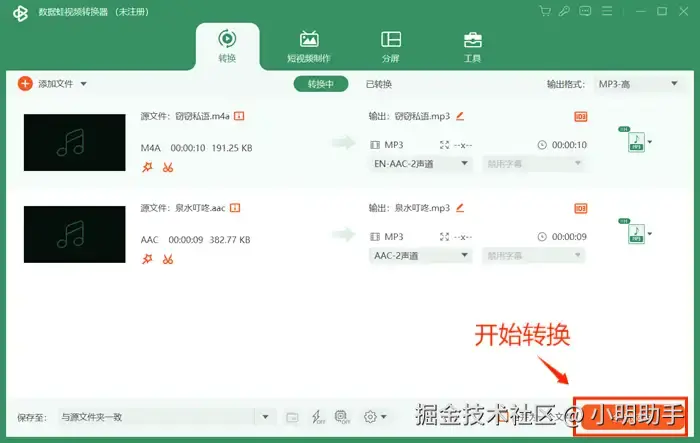700x443 pixels.
Task: Click the source name 窃窃私语.m4a
Action: [202, 116]
